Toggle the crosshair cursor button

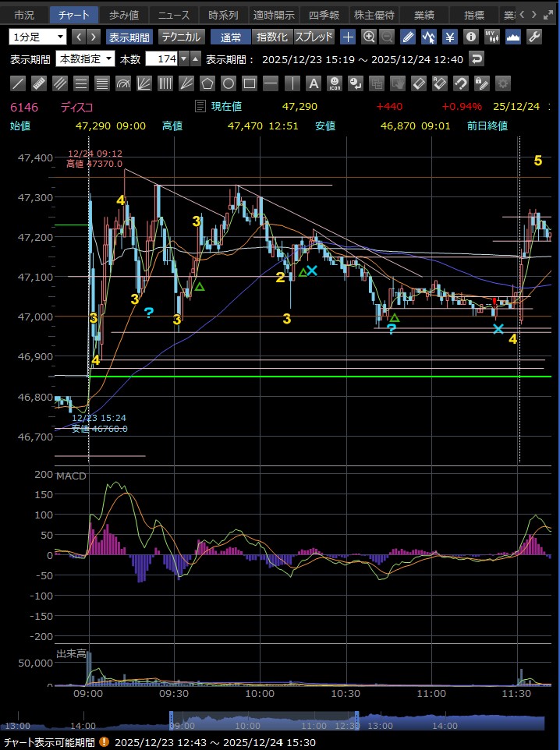tap(348, 37)
